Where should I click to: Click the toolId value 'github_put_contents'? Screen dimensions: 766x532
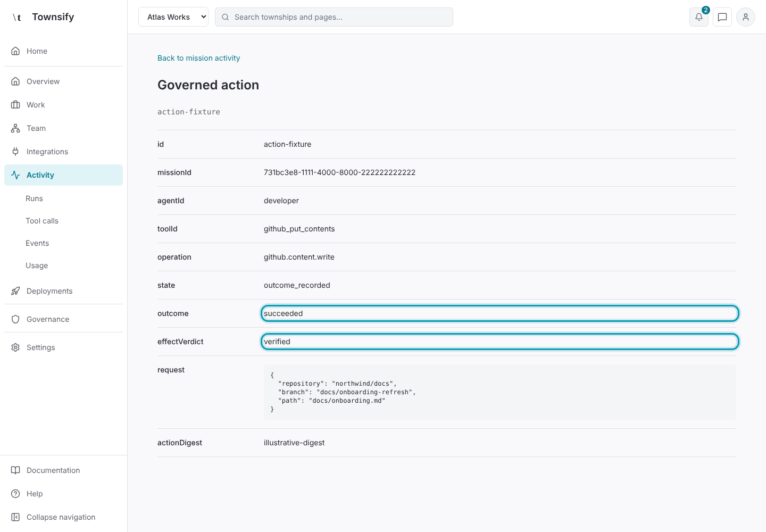(x=299, y=229)
